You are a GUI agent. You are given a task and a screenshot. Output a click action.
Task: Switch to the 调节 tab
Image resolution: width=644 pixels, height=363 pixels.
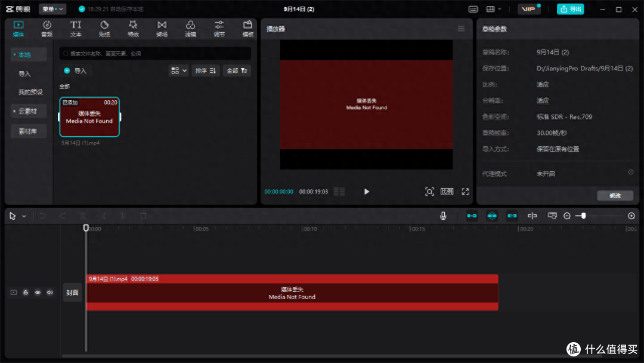coord(219,29)
